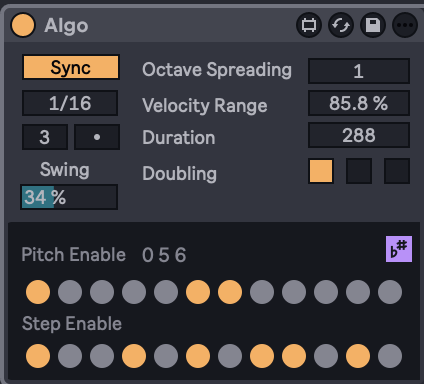The height and width of the screenshot is (384, 424).
Task: Click the Duration 288 value field
Action: coord(359,135)
